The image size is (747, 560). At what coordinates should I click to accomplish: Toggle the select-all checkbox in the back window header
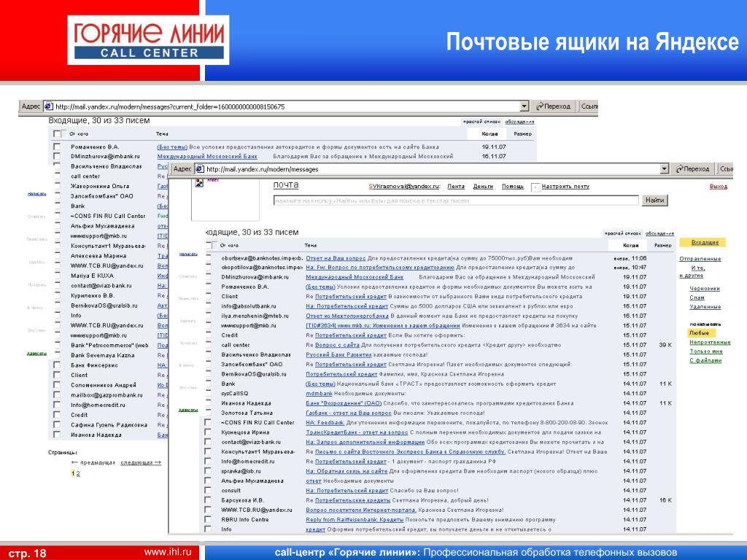click(57, 134)
